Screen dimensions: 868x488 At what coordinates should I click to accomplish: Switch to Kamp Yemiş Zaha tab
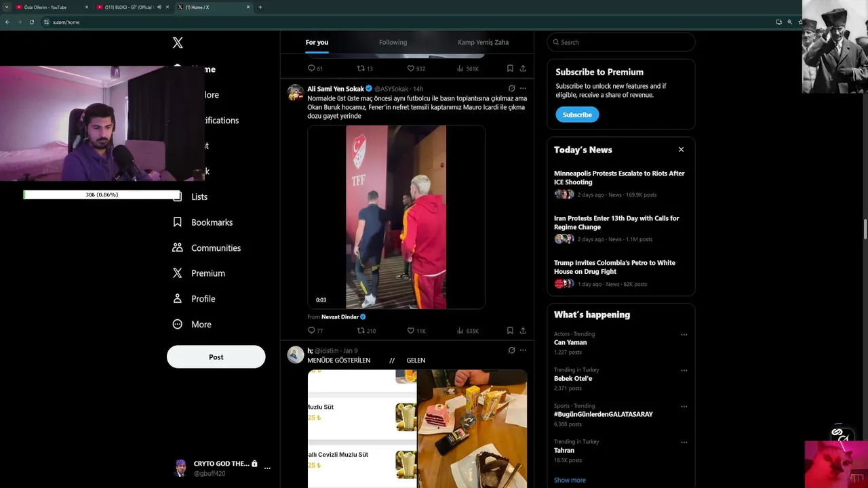click(483, 42)
